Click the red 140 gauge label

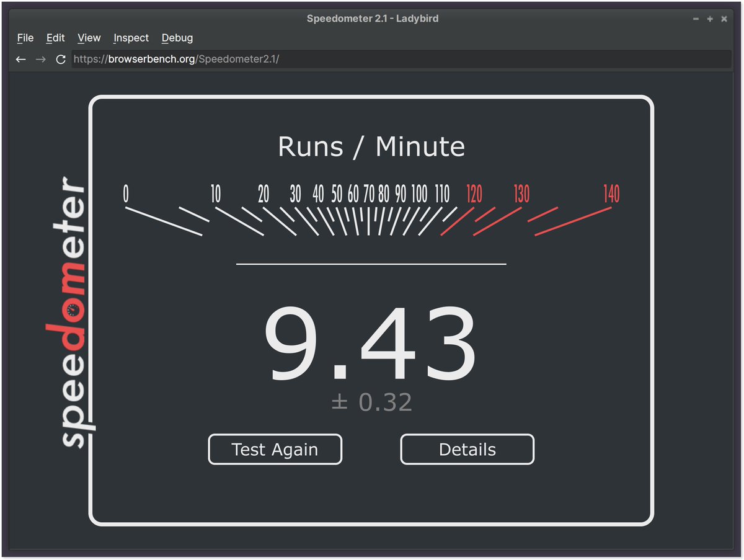click(611, 195)
